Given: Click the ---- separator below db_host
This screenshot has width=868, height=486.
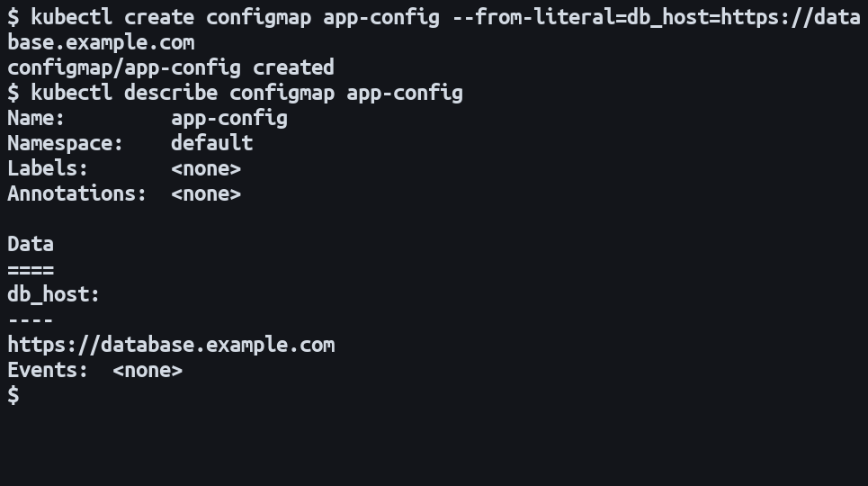Looking at the screenshot, I should point(31,319).
